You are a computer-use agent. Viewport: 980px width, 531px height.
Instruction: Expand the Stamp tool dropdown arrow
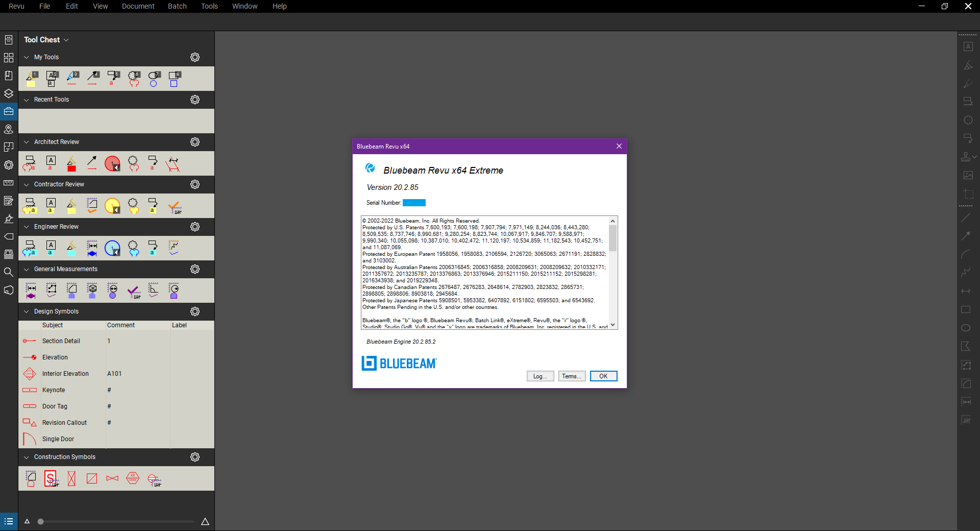click(x=975, y=157)
